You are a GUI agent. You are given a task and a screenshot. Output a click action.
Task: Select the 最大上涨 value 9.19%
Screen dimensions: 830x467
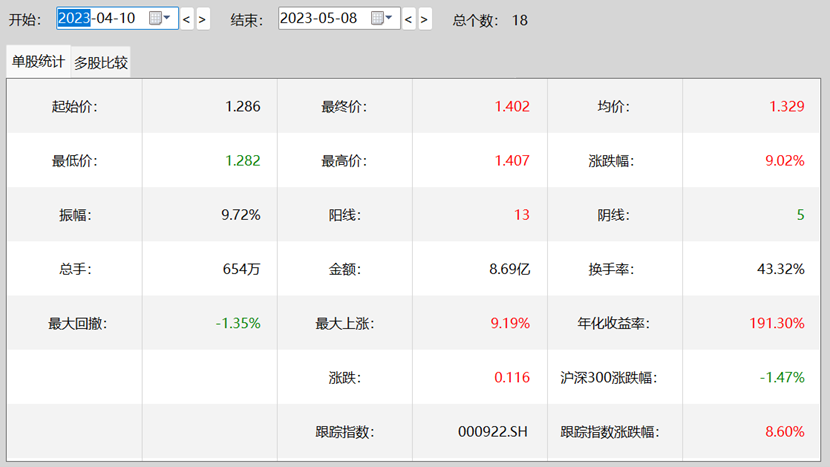click(510, 323)
